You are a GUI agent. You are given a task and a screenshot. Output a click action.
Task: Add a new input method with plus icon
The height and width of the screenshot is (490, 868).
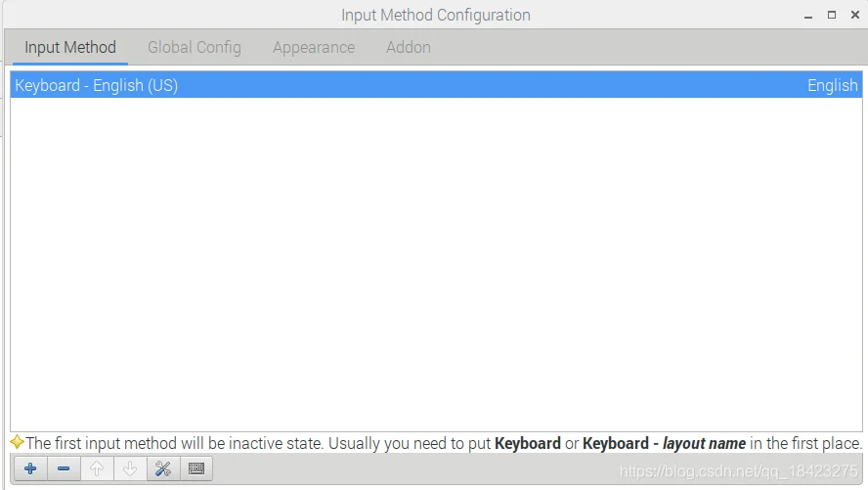30,468
